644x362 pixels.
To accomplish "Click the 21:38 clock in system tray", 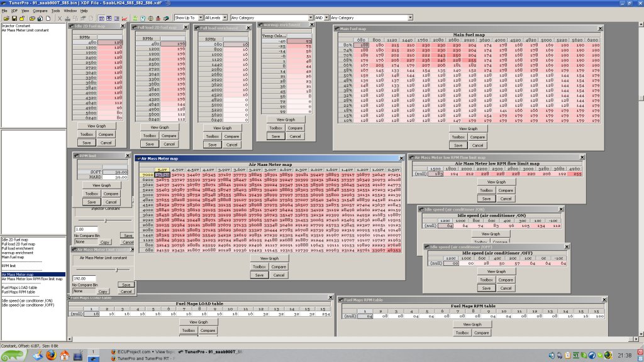I will (625, 356).
